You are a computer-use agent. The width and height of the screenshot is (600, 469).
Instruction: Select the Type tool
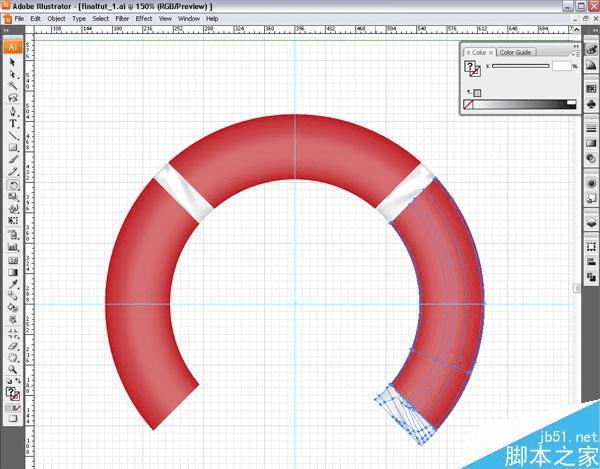(x=13, y=124)
